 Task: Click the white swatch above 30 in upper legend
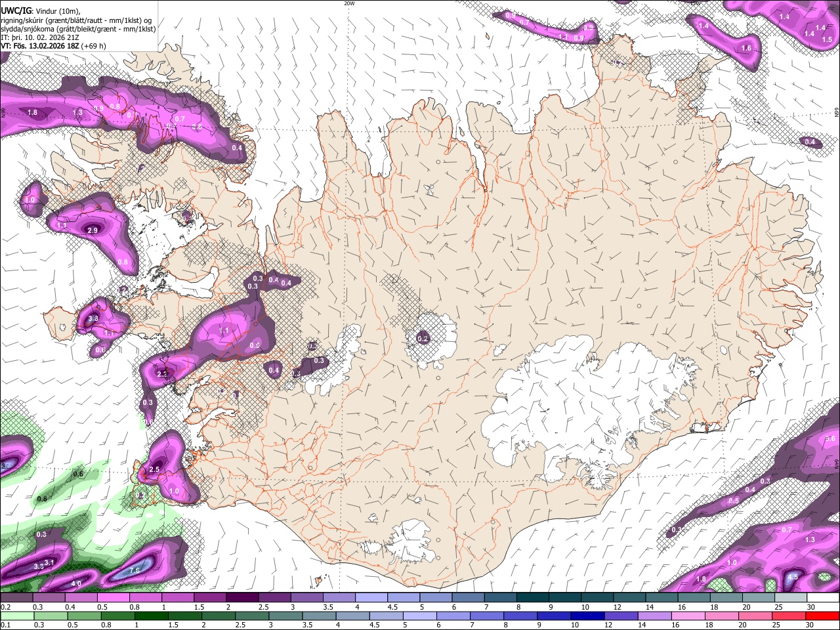click(823, 598)
